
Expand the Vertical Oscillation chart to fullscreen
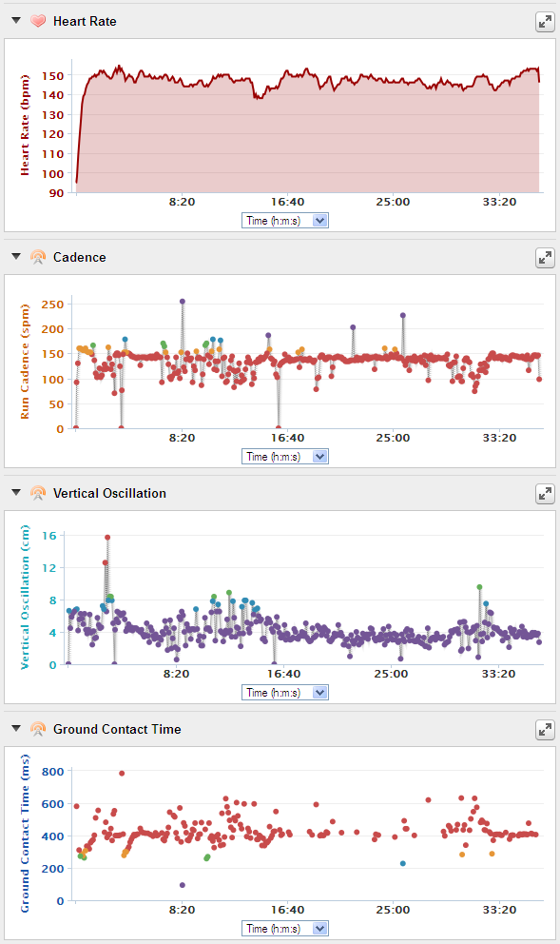pyautogui.click(x=545, y=494)
